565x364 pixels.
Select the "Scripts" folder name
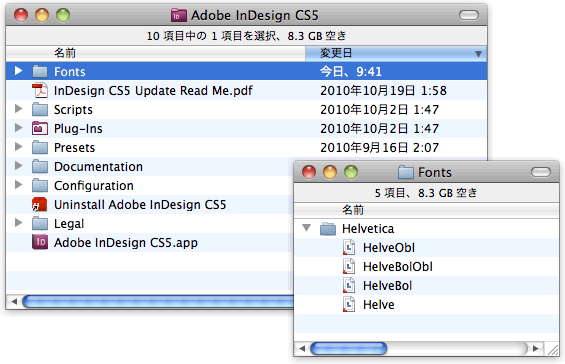click(x=73, y=110)
